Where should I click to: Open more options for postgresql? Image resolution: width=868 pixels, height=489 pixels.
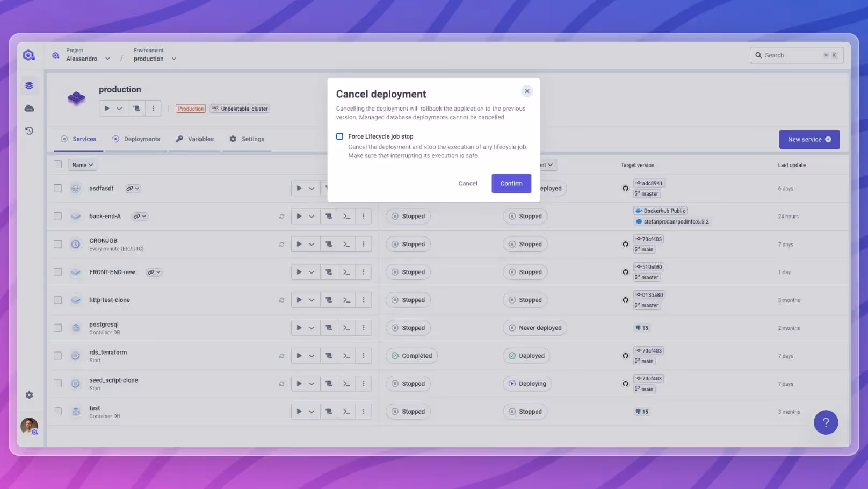click(x=364, y=328)
